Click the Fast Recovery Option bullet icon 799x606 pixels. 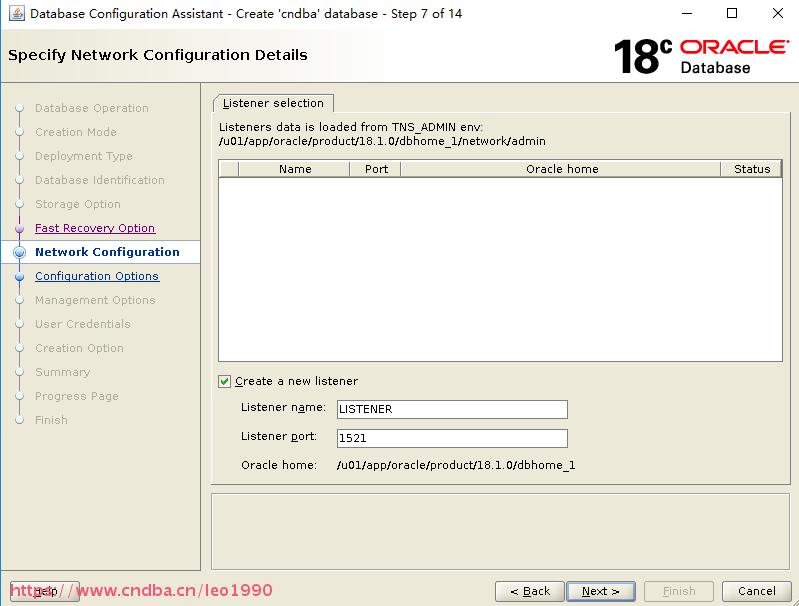coord(19,228)
